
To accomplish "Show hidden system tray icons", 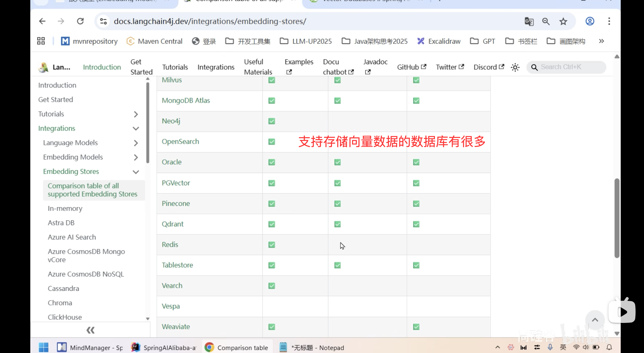I will click(x=498, y=347).
